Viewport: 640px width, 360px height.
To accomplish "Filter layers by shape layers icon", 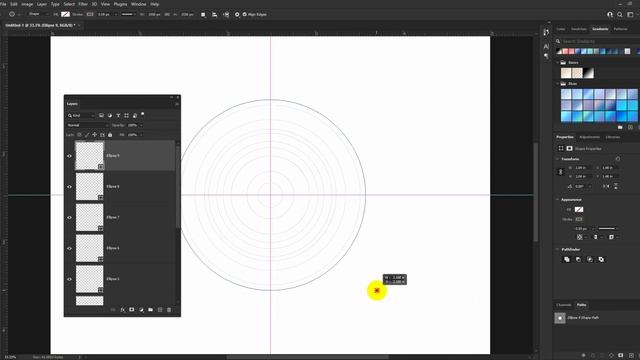I will [127, 116].
